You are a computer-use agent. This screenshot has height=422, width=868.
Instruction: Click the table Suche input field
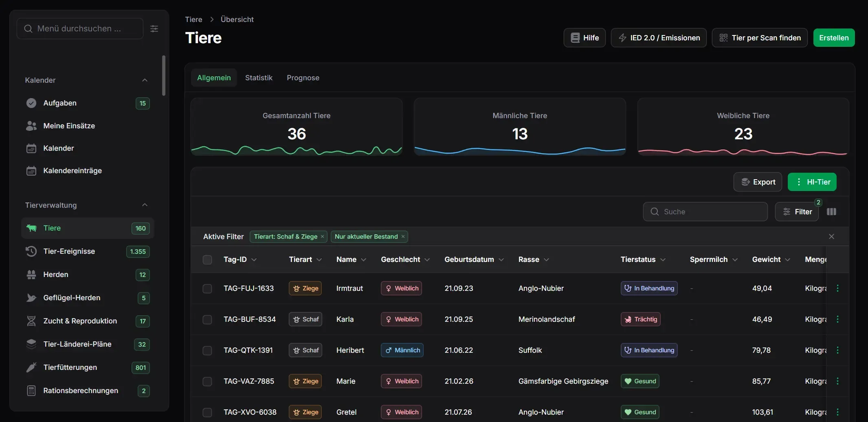pyautogui.click(x=705, y=212)
